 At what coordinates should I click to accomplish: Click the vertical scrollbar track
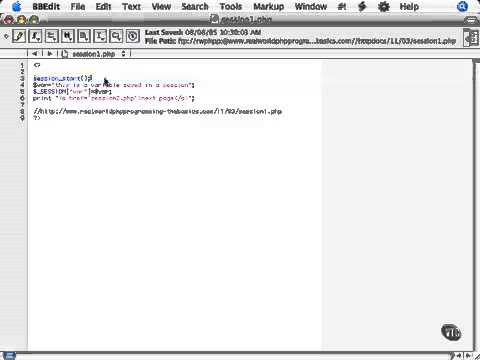[476, 207]
